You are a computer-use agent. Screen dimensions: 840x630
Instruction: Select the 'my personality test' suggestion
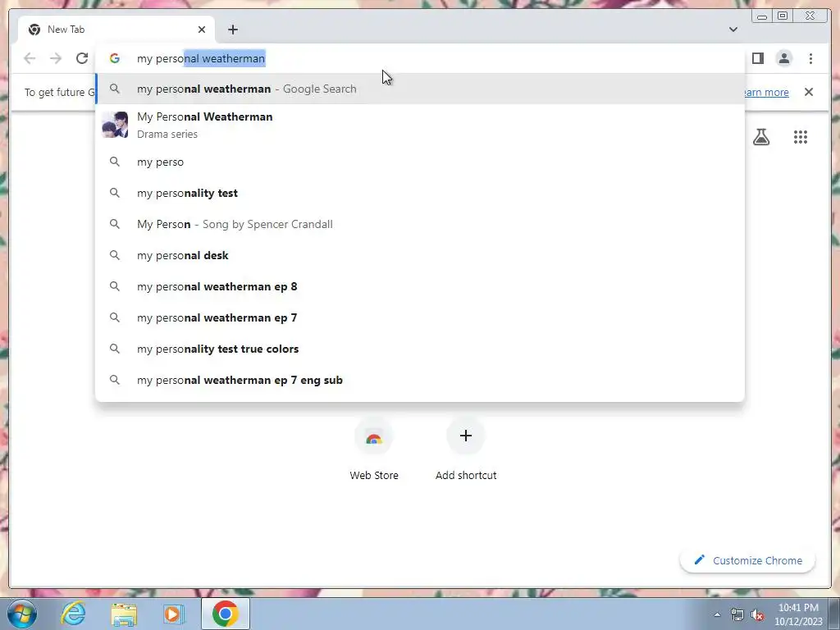pyautogui.click(x=420, y=193)
